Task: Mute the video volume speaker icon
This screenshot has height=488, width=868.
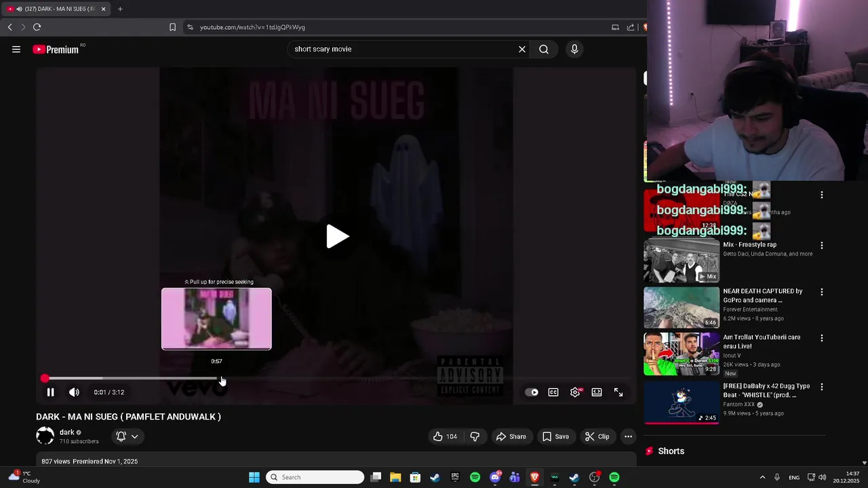Action: 74,392
